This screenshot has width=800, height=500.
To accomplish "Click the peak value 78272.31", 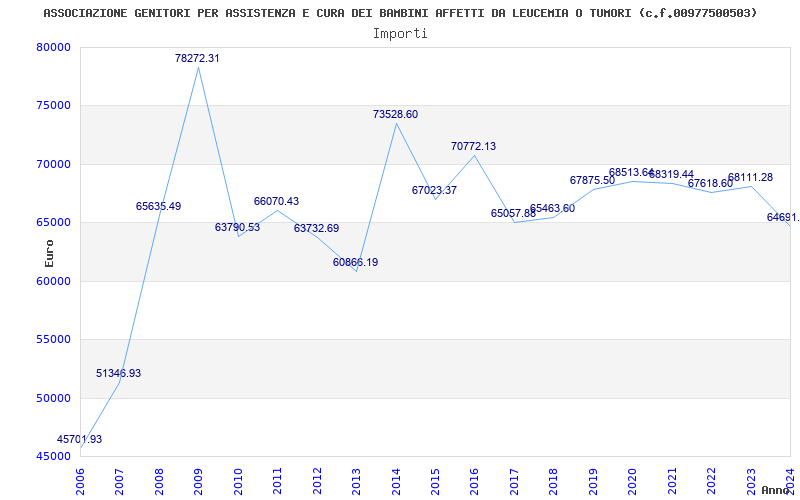I will [197, 58].
